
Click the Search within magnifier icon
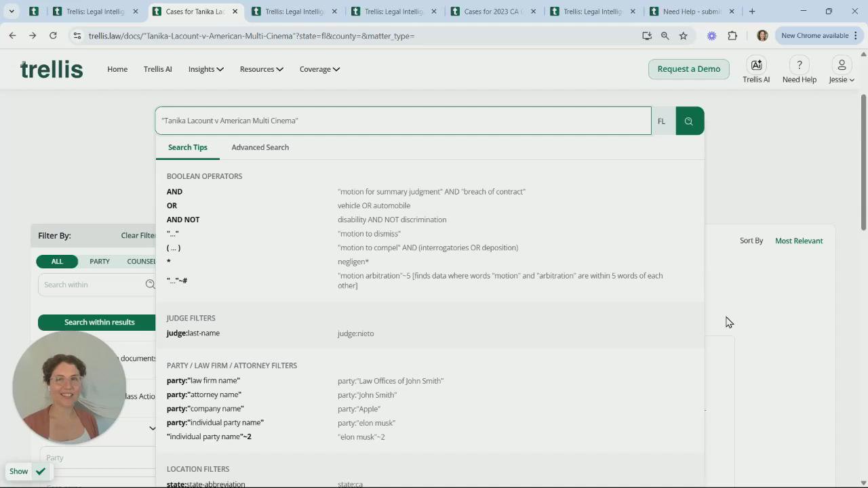tap(151, 285)
